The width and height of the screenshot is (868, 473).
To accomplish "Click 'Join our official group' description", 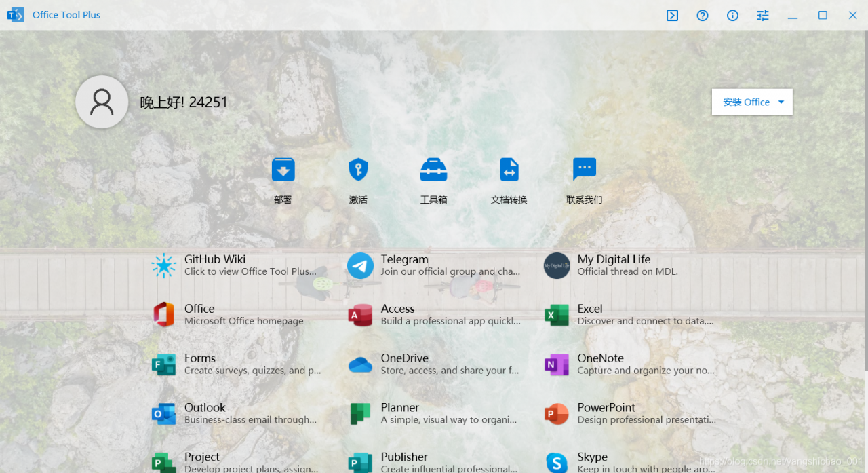I will (450, 271).
